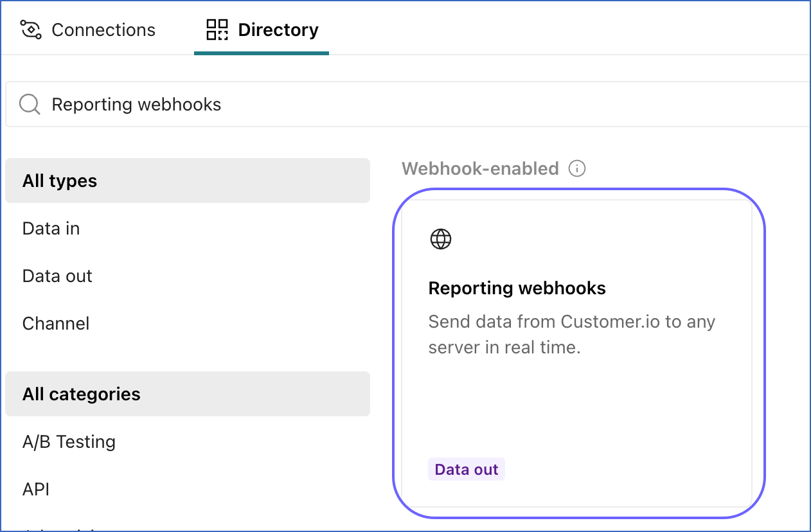This screenshot has width=811, height=532.
Task: Click the Webhook-enabled section heading
Action: point(480,169)
